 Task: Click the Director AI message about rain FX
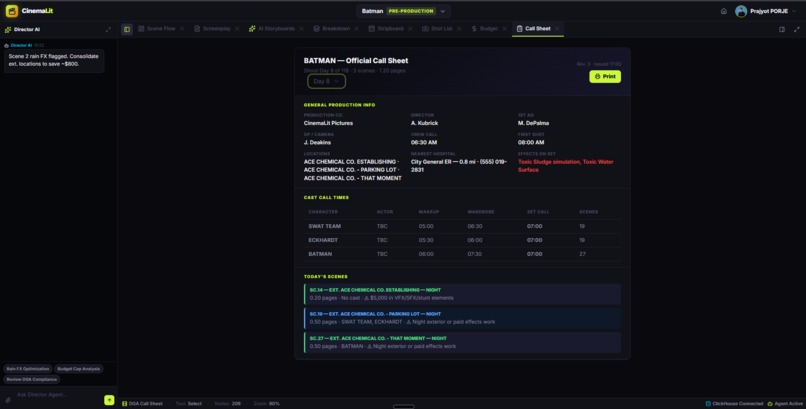pyautogui.click(x=54, y=60)
